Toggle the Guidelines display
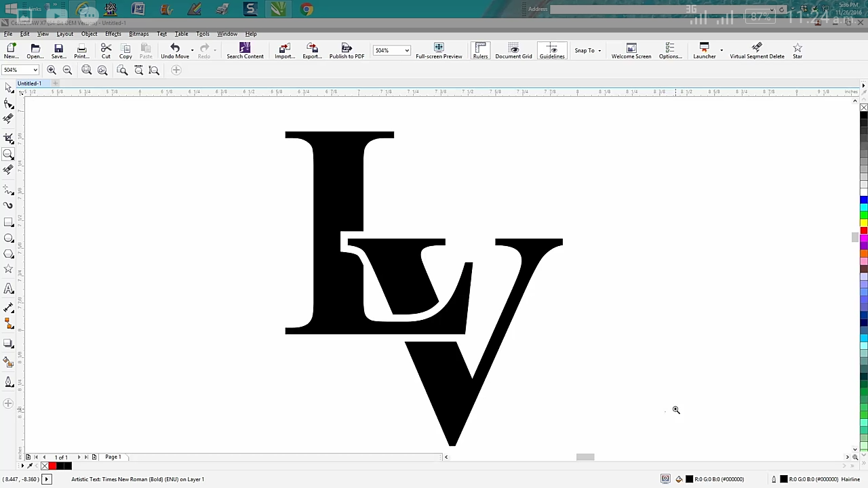This screenshot has width=868, height=488. (552, 51)
